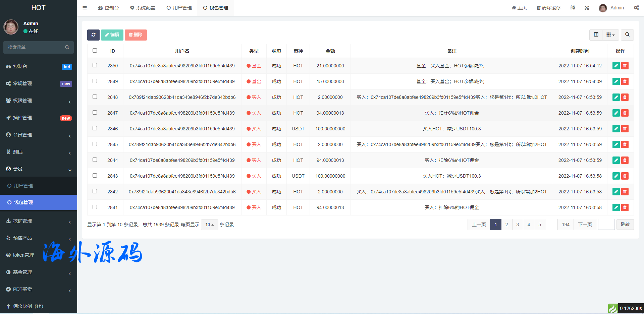Screen dimensions: 644x314
Task: Open the page size dropdown showing 10
Action: [x=209, y=225]
